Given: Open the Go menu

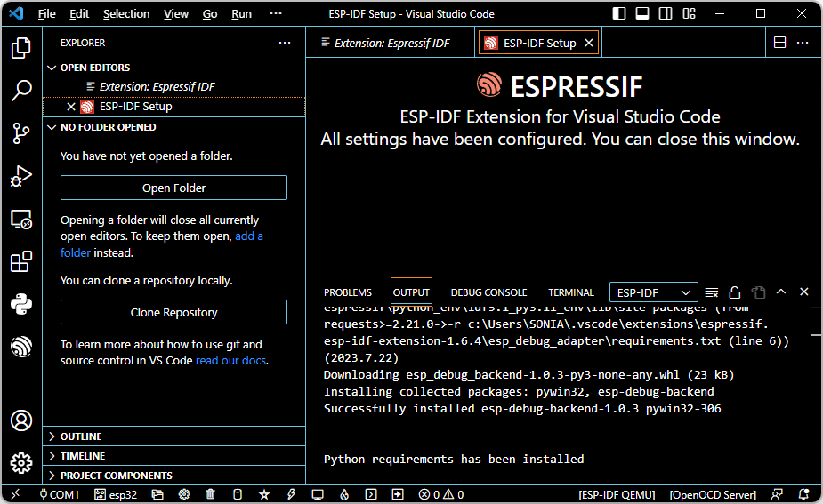Looking at the screenshot, I should coord(210,13).
